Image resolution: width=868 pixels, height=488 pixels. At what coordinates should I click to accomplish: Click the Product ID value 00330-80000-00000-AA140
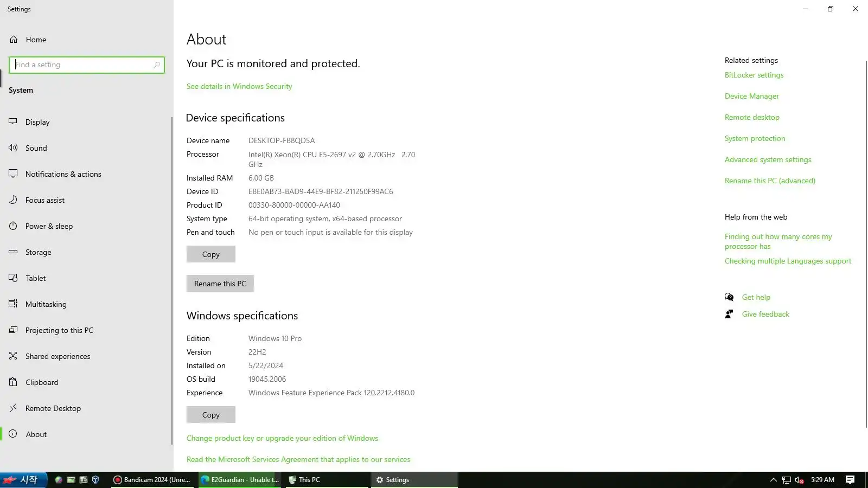pyautogui.click(x=294, y=205)
